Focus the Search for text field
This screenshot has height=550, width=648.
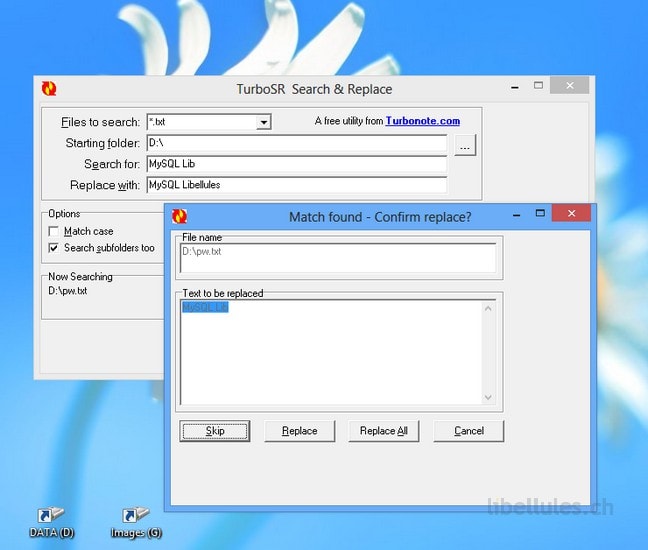[297, 164]
